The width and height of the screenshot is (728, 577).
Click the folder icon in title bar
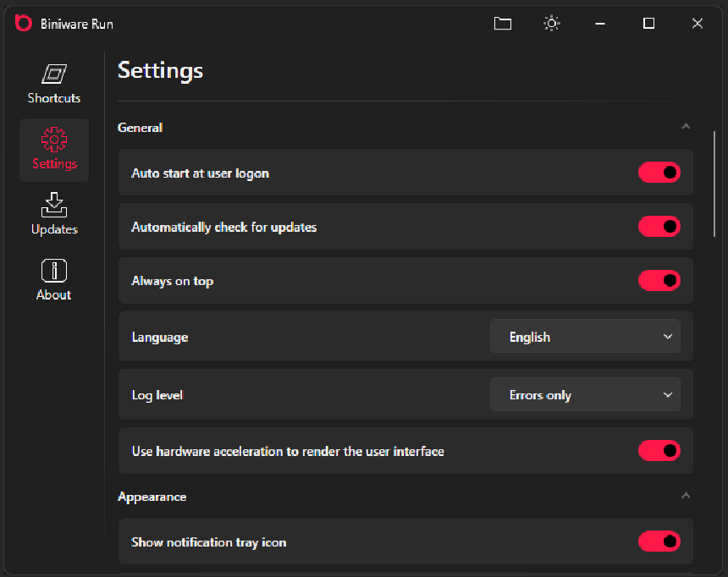[x=502, y=23]
